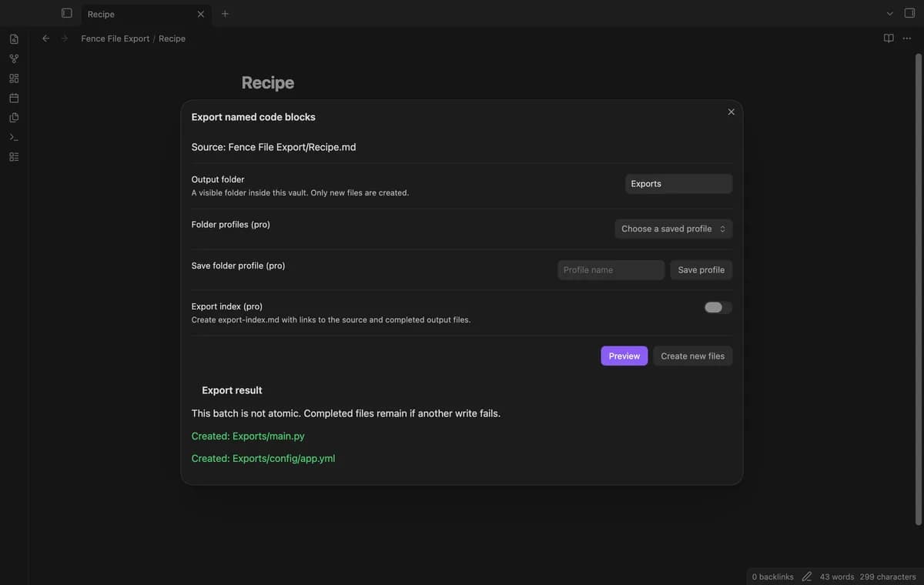Close the Export named code blocks dialog
The width and height of the screenshot is (924, 585).
[731, 112]
